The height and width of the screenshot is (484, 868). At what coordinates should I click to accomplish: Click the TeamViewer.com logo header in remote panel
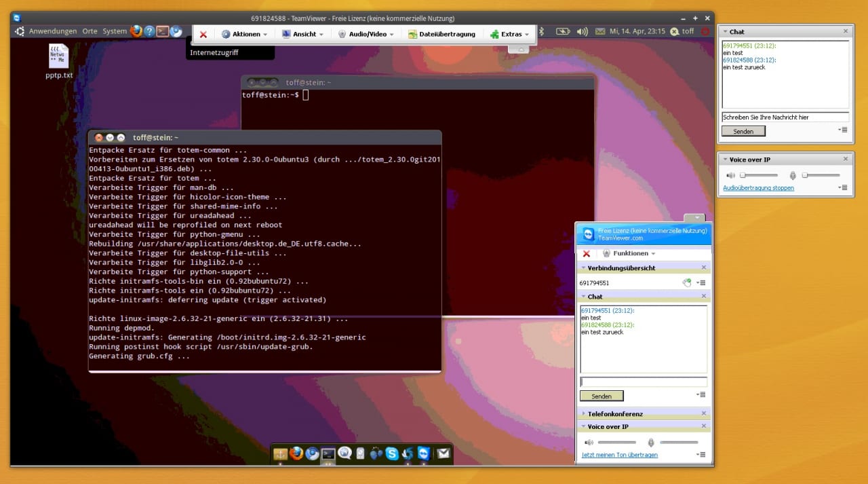[644, 235]
